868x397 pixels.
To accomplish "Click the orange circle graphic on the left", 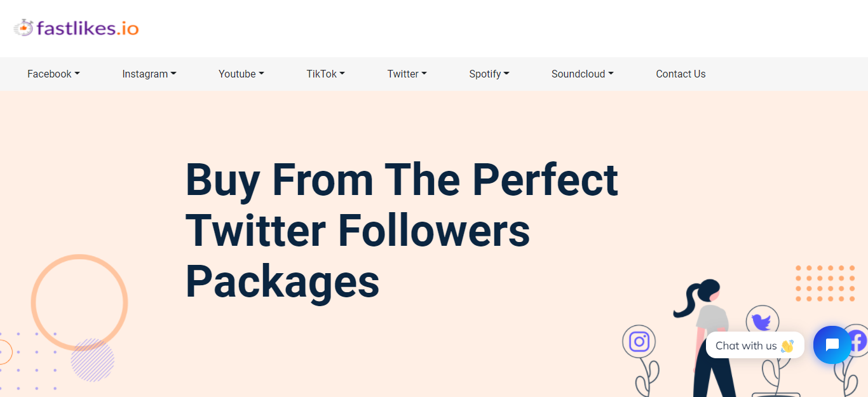I will (x=79, y=302).
